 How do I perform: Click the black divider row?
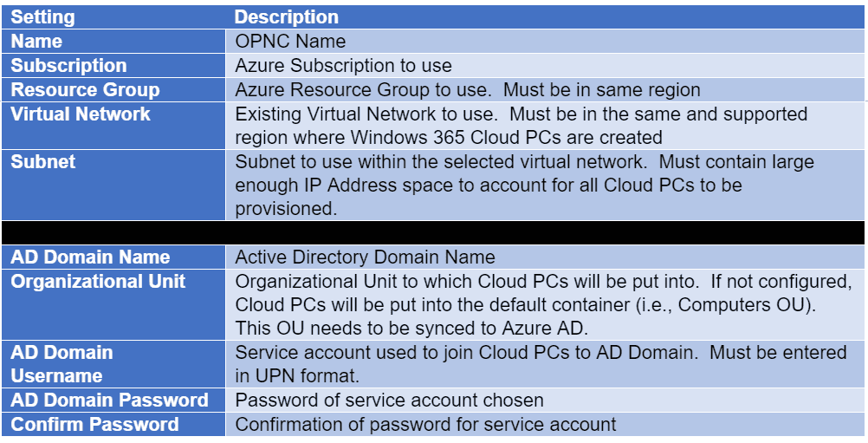[x=433, y=232]
